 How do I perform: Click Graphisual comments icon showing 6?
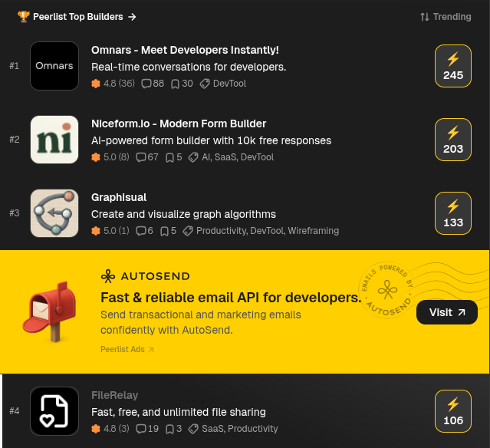[x=141, y=231]
